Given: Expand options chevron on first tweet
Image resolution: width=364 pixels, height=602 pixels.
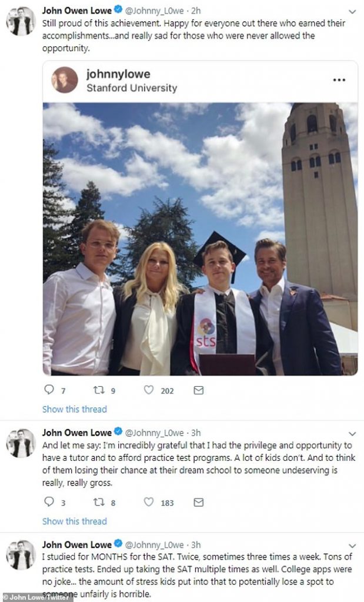Looking at the screenshot, I should [x=352, y=12].
